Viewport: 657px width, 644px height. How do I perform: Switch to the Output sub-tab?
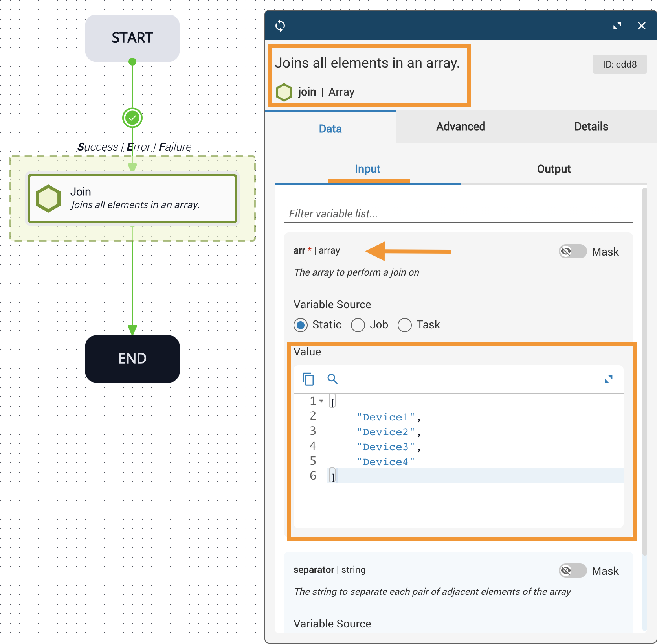click(x=553, y=169)
